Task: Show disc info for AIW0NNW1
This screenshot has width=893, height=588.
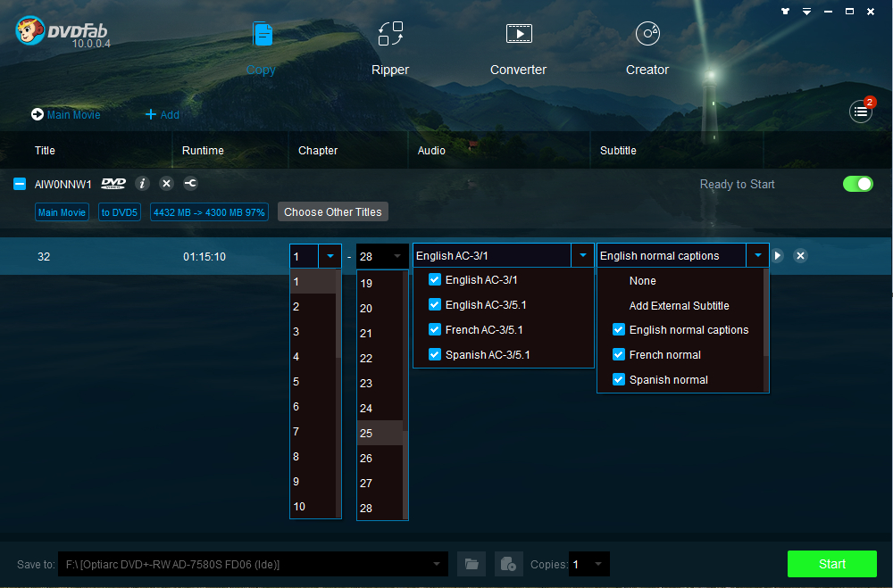Action: (x=142, y=183)
